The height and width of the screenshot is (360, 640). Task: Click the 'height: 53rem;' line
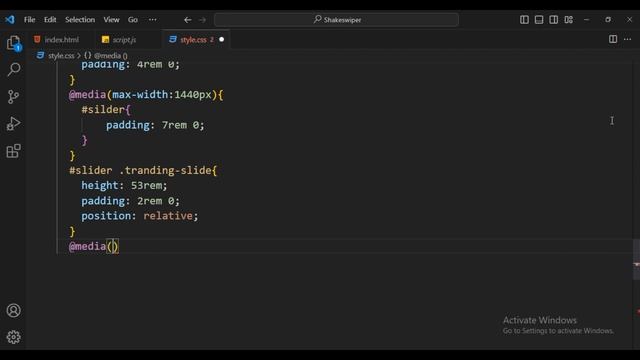[124, 185]
